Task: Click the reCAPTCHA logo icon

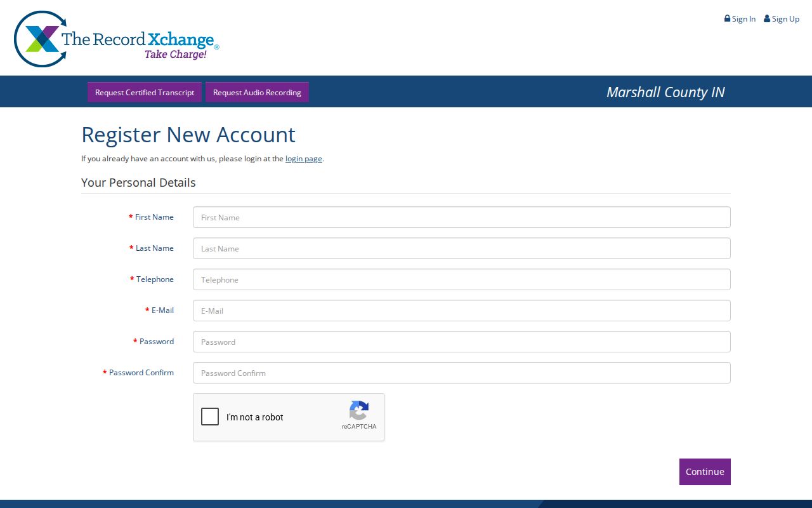Action: 359,410
